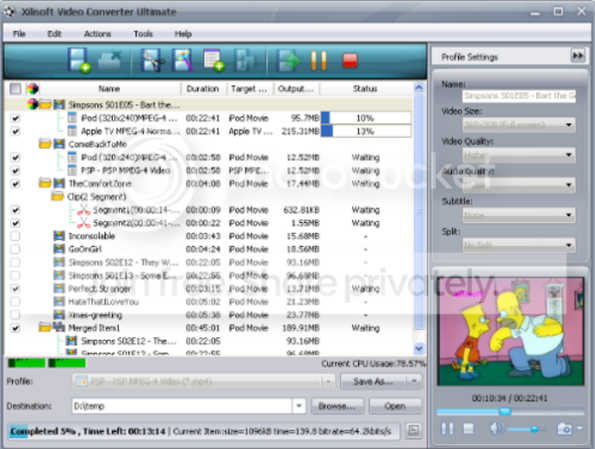Click the TheComfortZone folder icon

[45, 184]
